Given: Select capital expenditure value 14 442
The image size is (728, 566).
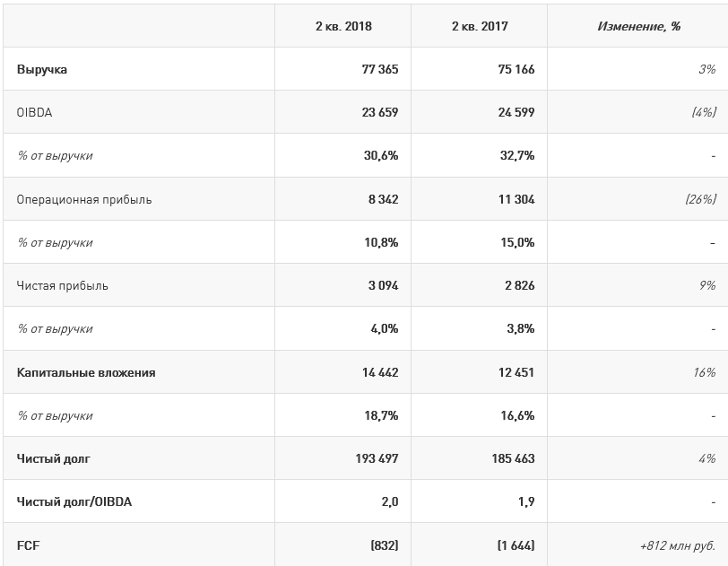Looking at the screenshot, I should coord(379,372).
